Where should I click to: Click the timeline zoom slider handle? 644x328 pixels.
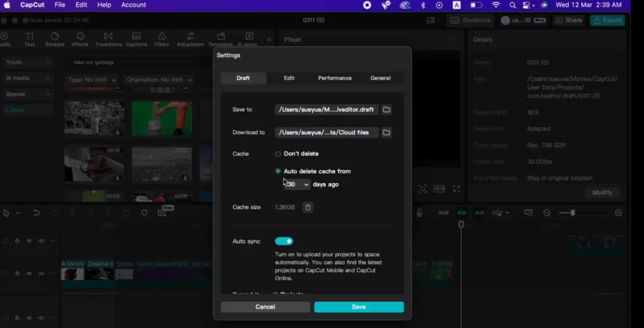572,213
